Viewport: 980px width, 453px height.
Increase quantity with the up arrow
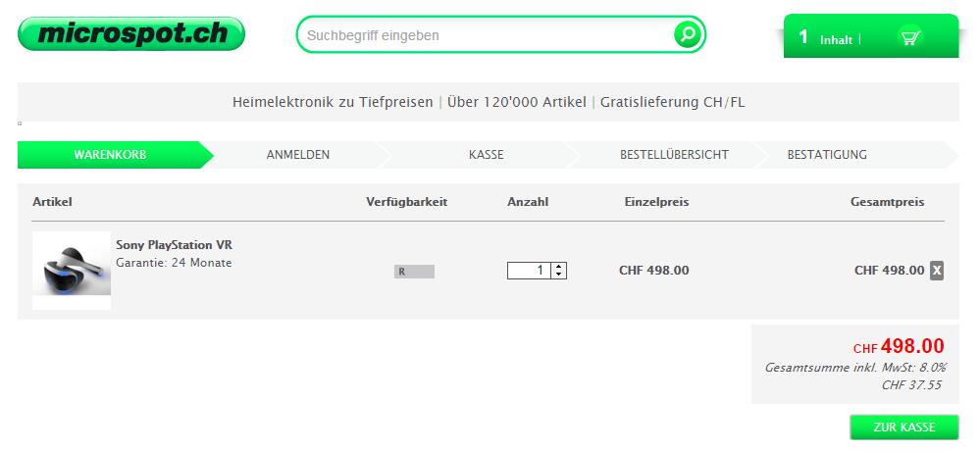(x=558, y=267)
